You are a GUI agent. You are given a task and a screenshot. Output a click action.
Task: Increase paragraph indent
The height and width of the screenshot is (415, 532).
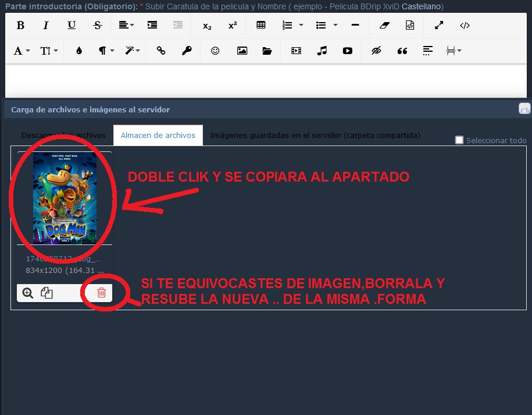click(x=152, y=25)
